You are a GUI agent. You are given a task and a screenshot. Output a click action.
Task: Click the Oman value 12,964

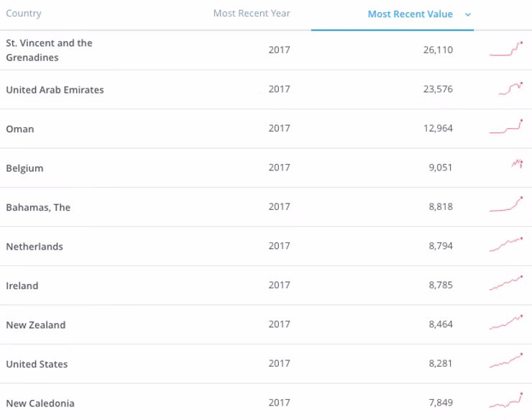pyautogui.click(x=438, y=128)
